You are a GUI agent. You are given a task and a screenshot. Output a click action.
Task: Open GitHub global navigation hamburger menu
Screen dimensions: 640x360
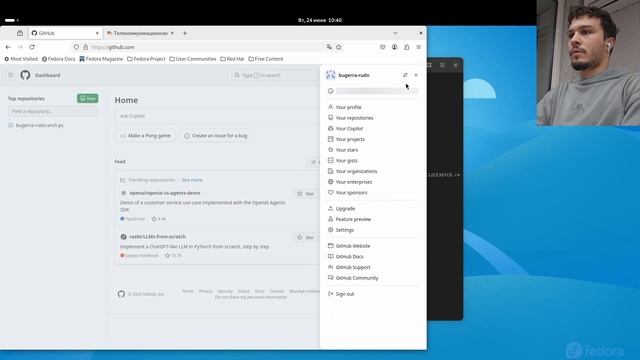coord(11,75)
